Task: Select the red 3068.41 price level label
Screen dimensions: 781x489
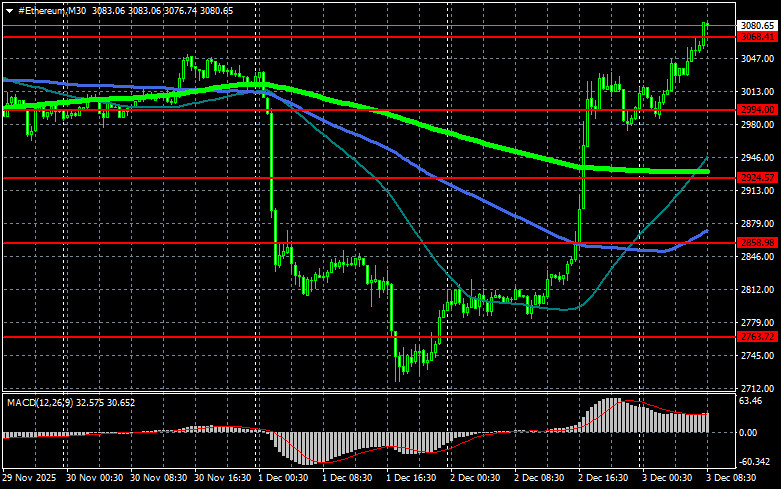Action: pos(757,37)
